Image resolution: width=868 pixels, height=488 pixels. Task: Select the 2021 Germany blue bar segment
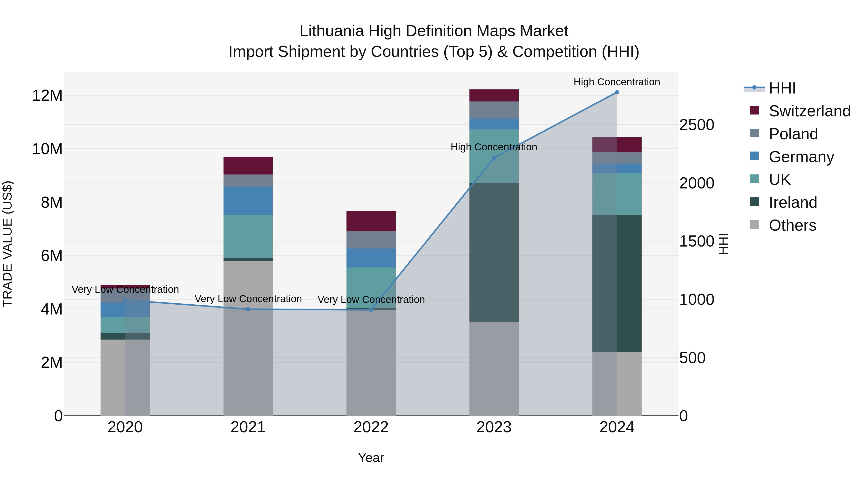tap(248, 201)
